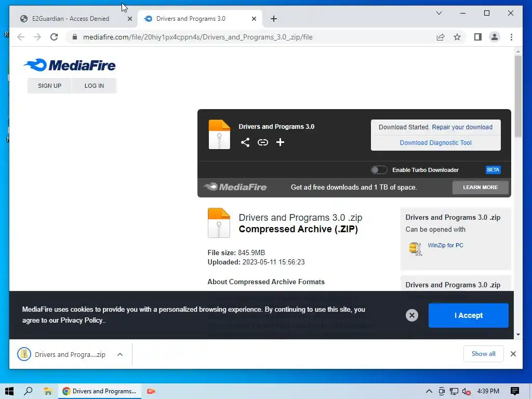Expand options for the Drivers and Progra....zip download
The width and height of the screenshot is (532, 399).
[120, 354]
